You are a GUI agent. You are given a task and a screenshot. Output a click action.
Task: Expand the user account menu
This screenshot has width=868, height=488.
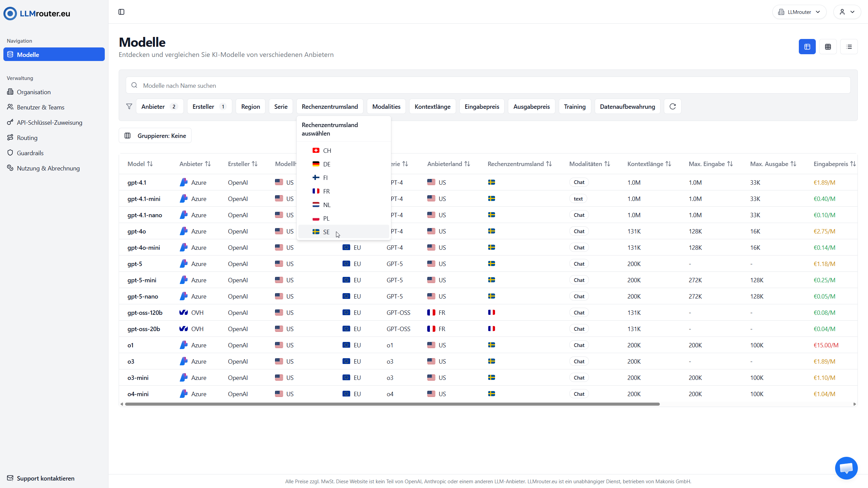pos(847,12)
